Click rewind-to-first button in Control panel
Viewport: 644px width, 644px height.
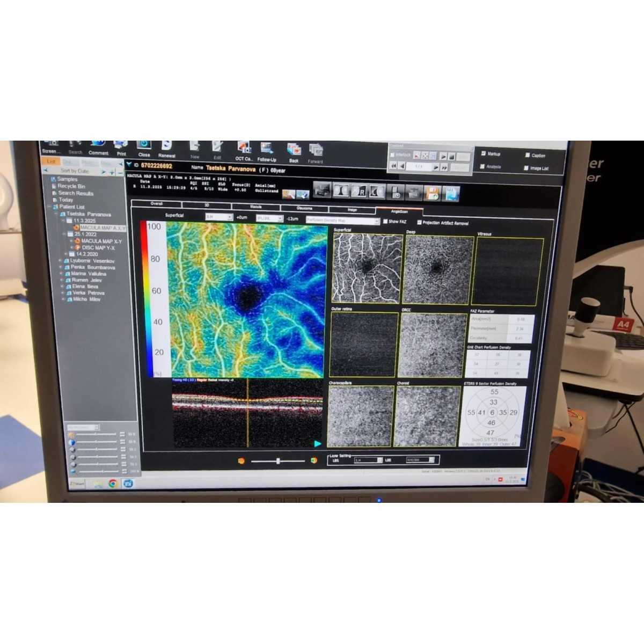(x=393, y=166)
